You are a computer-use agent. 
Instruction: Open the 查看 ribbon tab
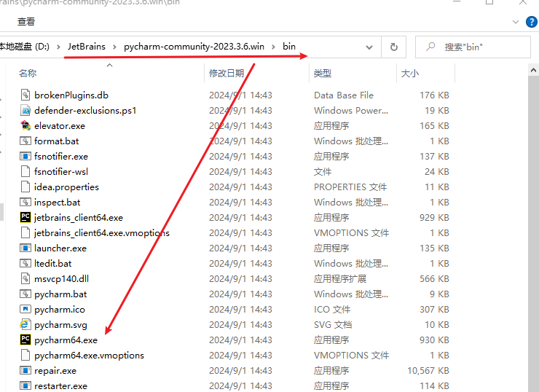pos(26,22)
